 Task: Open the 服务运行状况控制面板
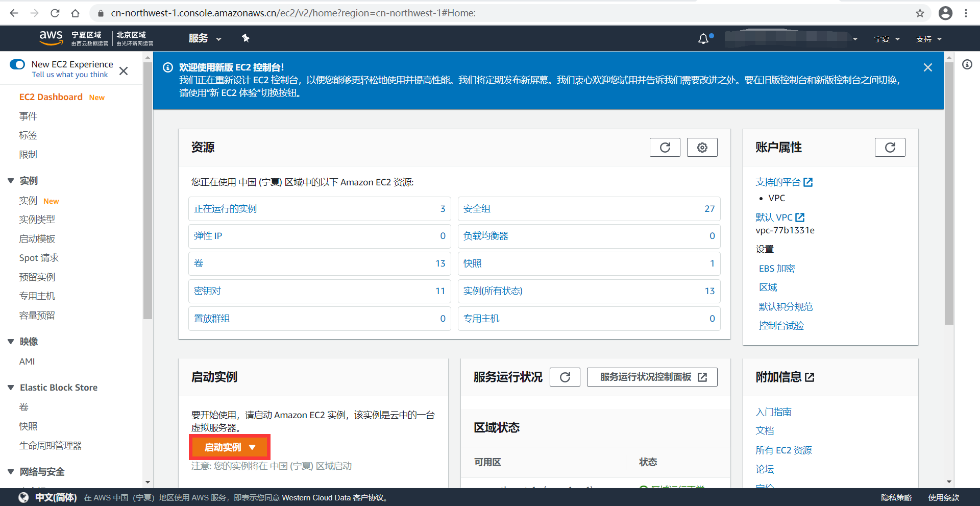[652, 377]
